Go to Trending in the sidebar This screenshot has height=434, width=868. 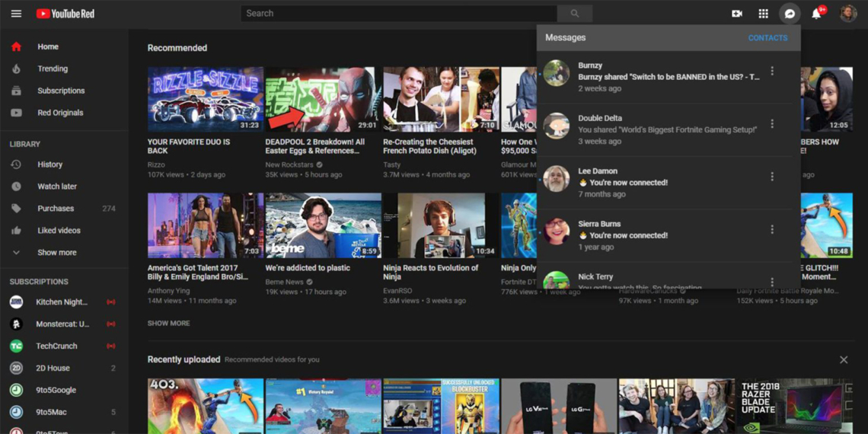[x=53, y=69]
